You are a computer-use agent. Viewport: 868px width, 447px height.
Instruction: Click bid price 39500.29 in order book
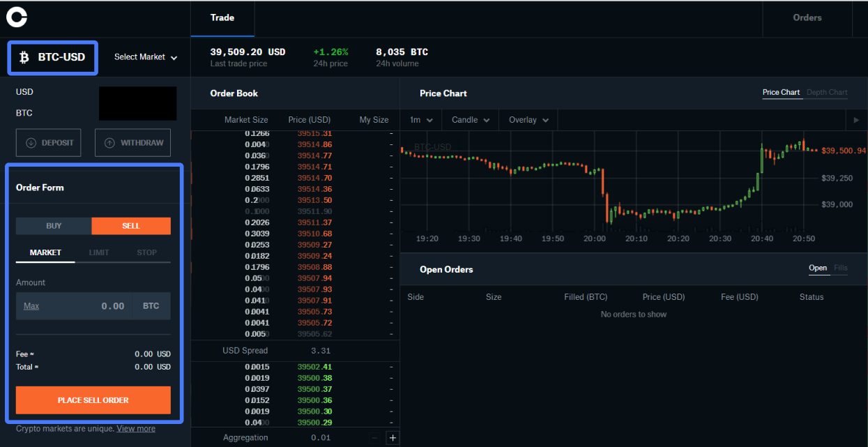(x=314, y=423)
